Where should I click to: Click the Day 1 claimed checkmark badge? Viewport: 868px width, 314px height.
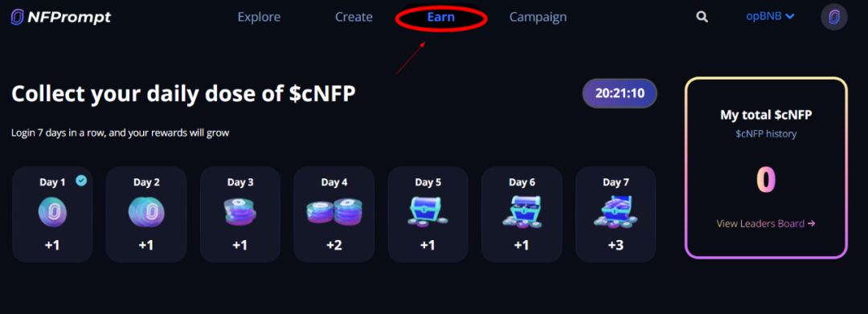(81, 181)
